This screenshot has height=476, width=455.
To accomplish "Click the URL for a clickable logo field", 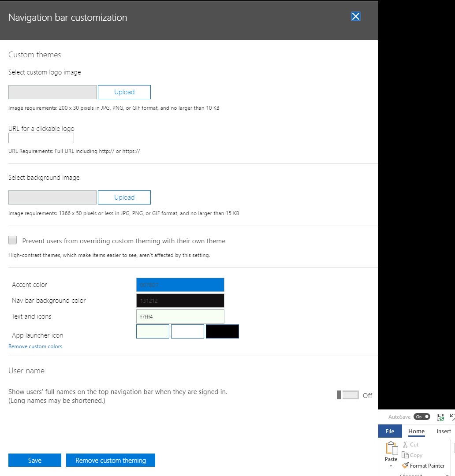I will (x=41, y=138).
